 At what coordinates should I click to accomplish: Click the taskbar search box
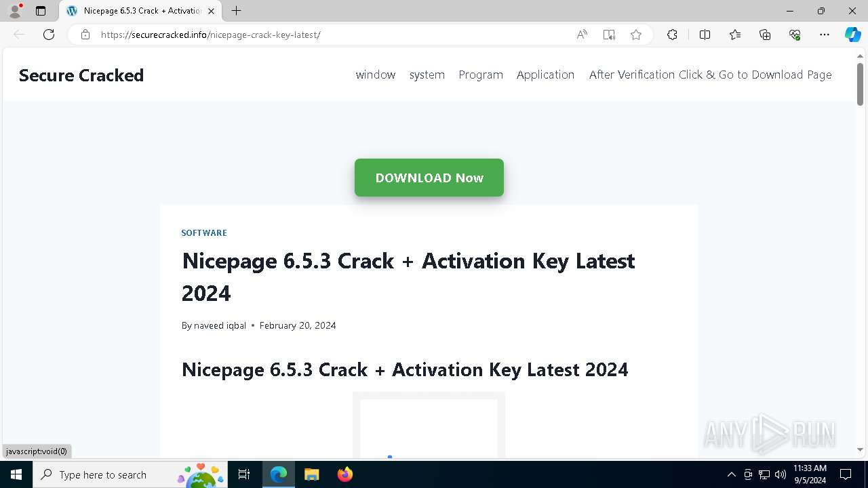[x=130, y=474]
